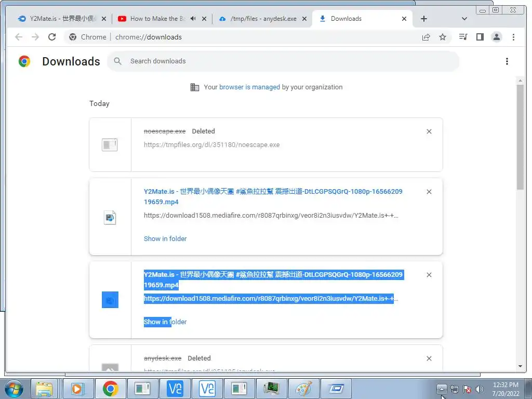Click the tmpfiles.org noescape.exe URL
The height and width of the screenshot is (399, 532).
(x=212, y=145)
